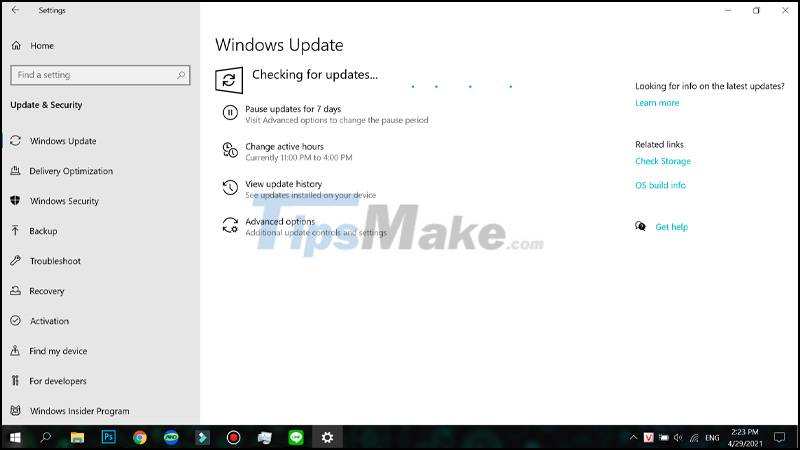The image size is (800, 450).
Task: Open Find my device section
Action: pos(58,351)
